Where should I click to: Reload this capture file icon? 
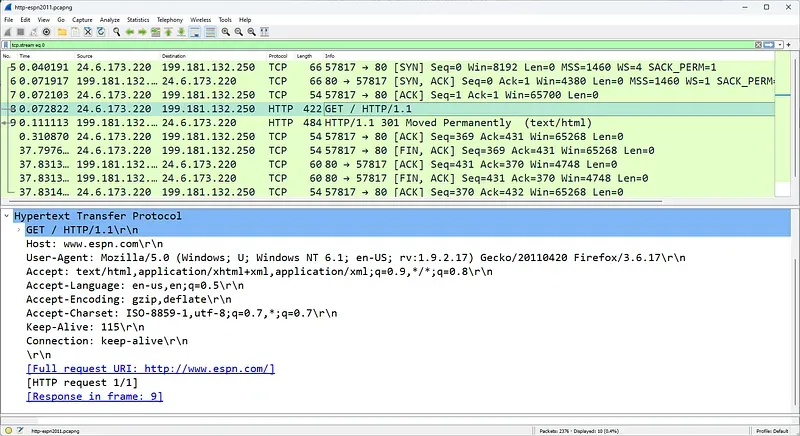(x=101, y=32)
